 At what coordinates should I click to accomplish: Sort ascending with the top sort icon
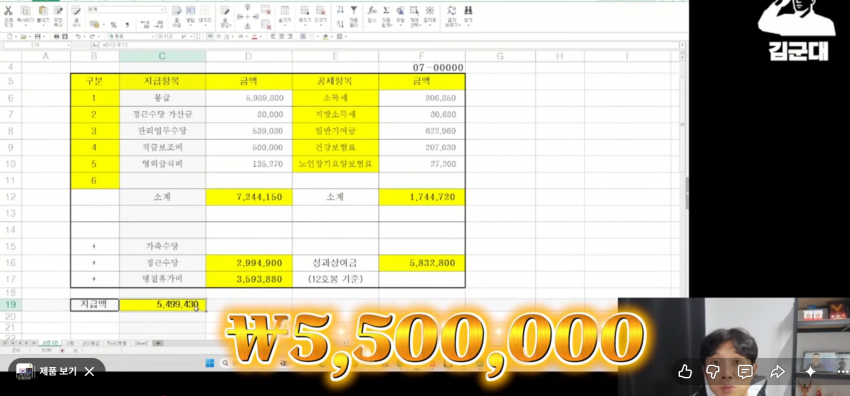click(x=340, y=9)
